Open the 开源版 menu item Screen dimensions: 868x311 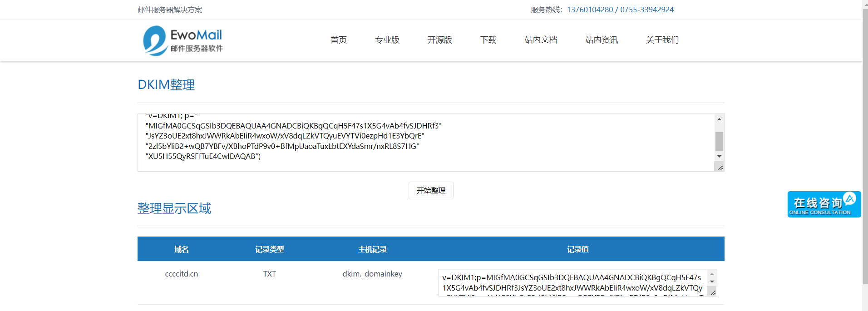[x=440, y=40]
